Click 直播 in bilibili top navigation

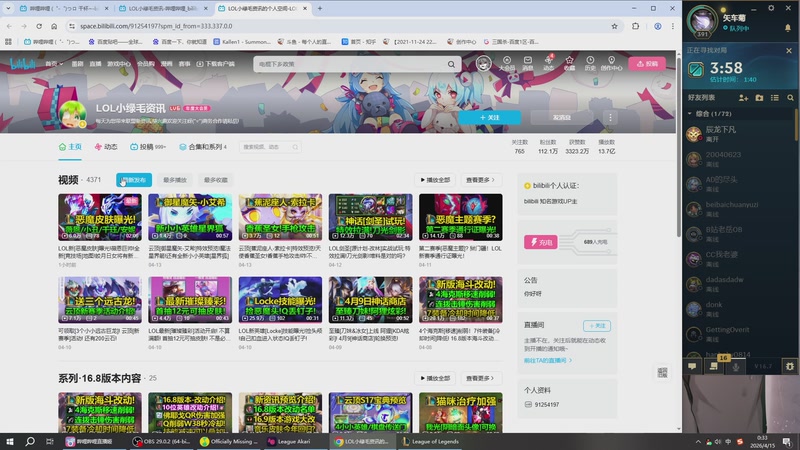(x=95, y=64)
